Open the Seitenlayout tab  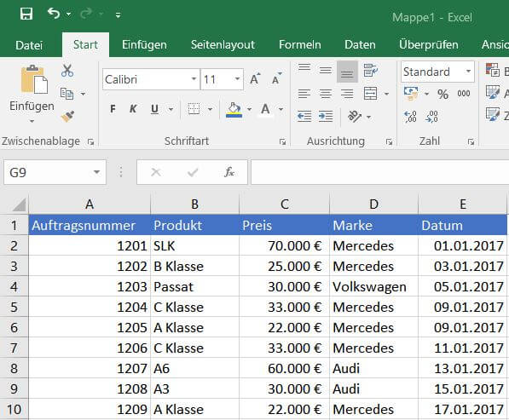tap(223, 45)
